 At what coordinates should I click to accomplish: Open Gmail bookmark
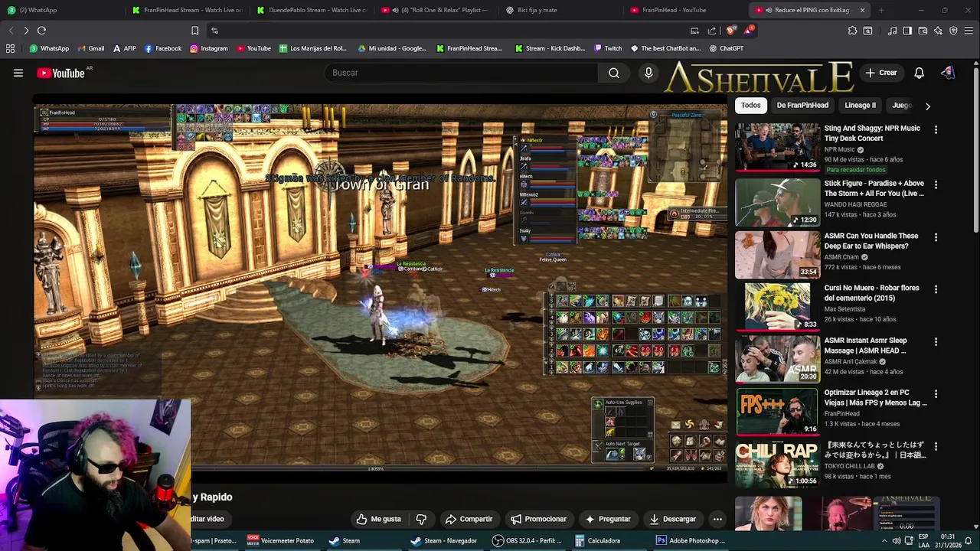91,48
